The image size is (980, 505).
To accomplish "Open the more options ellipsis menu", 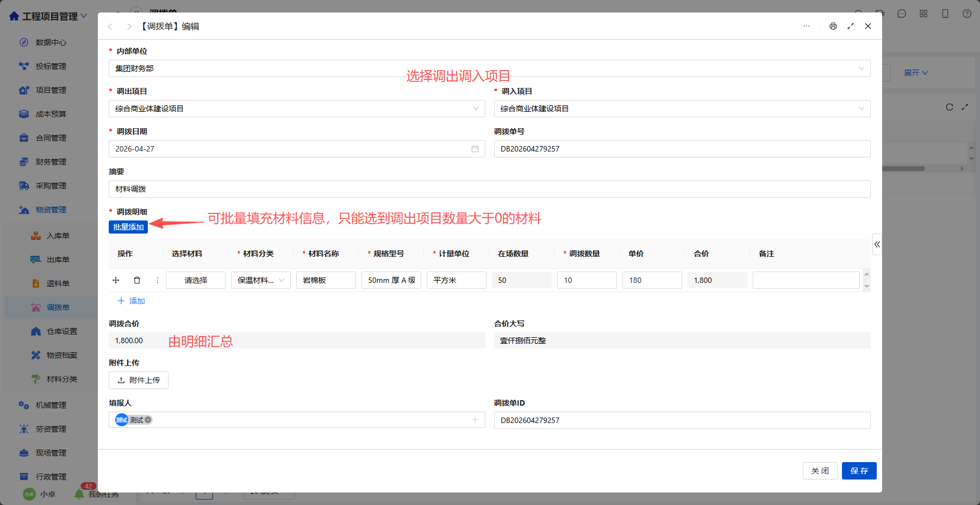I will (807, 26).
